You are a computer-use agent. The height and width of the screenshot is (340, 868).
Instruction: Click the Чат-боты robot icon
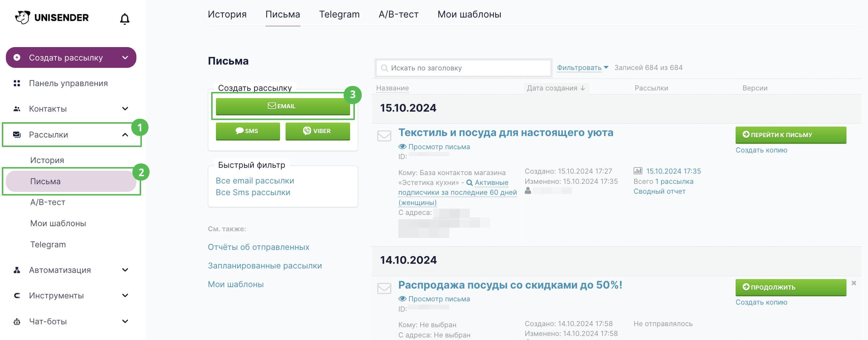coord(17,321)
